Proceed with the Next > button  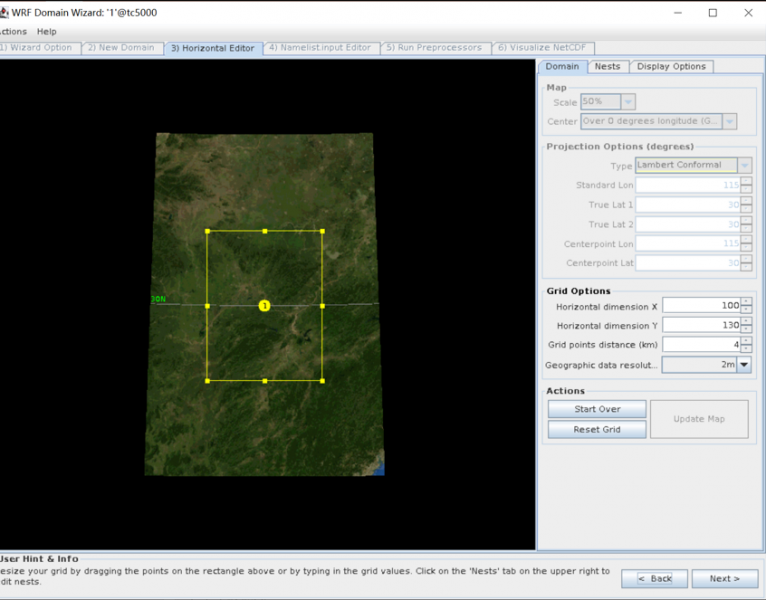pyautogui.click(x=724, y=579)
